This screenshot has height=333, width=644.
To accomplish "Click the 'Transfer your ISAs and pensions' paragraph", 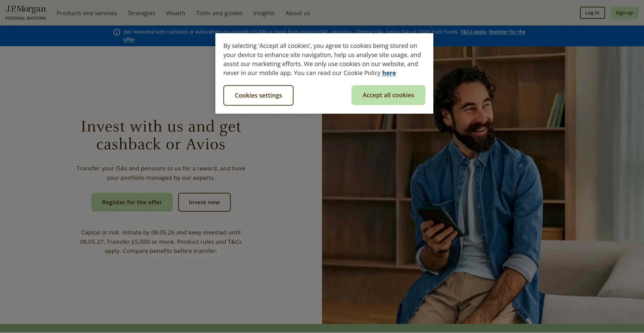I will point(161,173).
